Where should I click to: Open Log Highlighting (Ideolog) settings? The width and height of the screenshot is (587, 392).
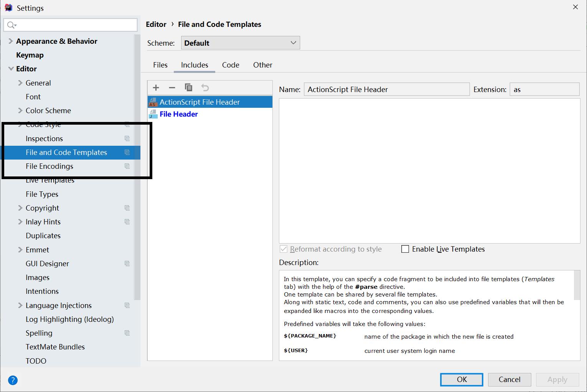(x=69, y=319)
